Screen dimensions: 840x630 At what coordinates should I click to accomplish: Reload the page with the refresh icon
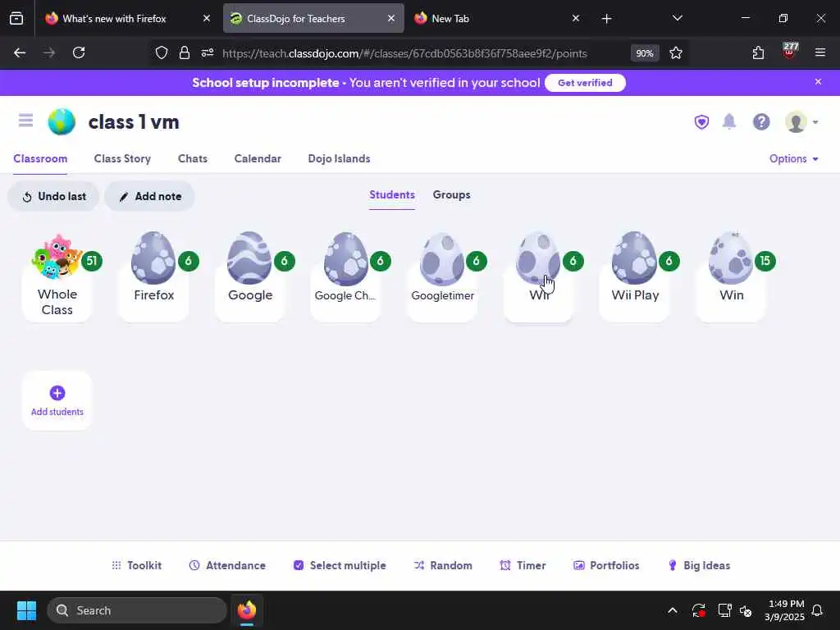tap(79, 52)
